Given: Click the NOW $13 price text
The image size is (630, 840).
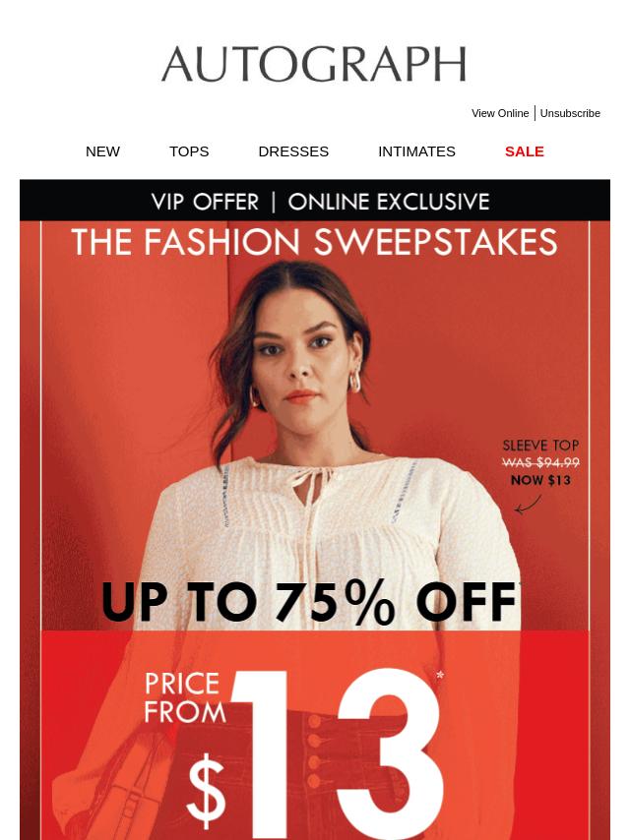Looking at the screenshot, I should 540,480.
